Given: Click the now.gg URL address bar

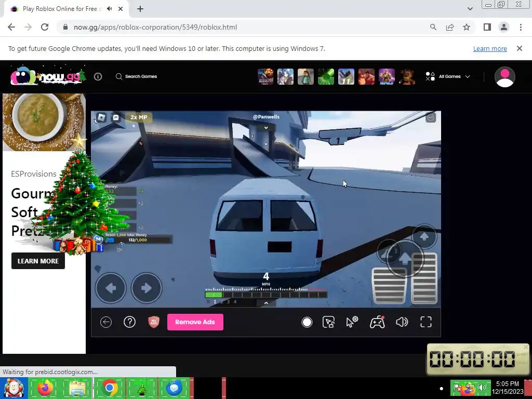Looking at the screenshot, I should coord(155,27).
